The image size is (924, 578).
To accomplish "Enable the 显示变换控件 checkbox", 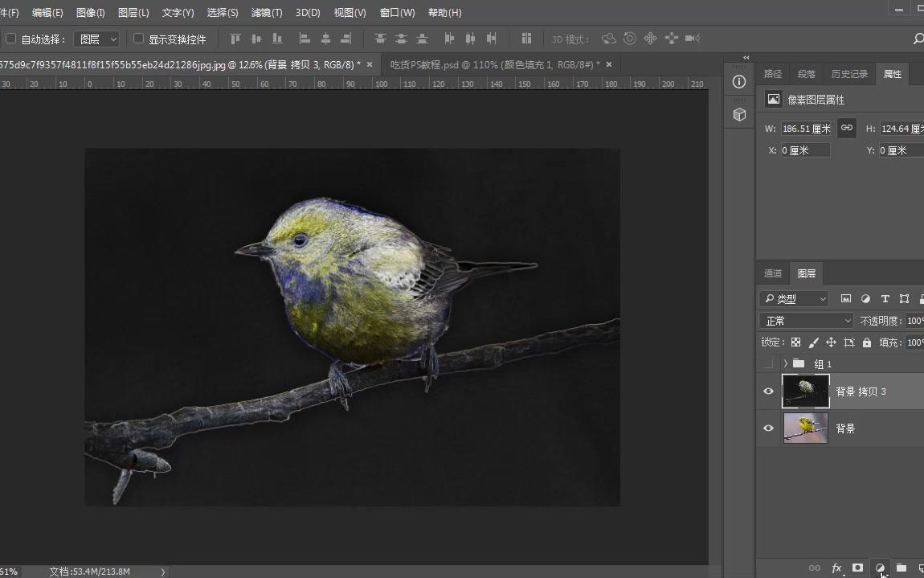I will (138, 39).
